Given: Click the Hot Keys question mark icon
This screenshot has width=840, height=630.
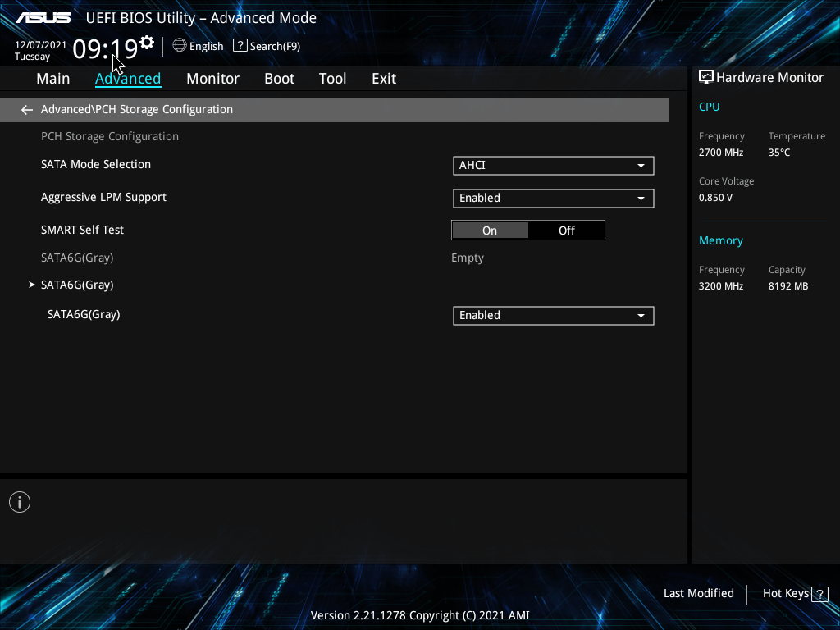Looking at the screenshot, I should click(x=820, y=594).
